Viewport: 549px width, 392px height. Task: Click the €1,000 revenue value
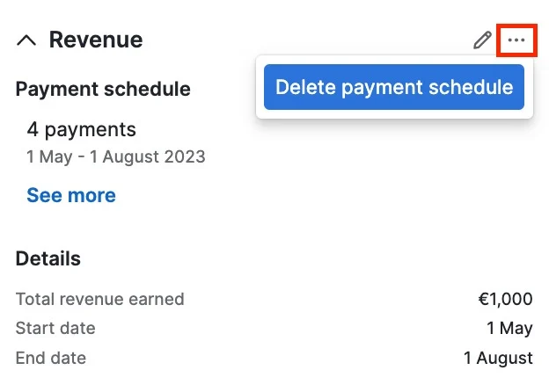(505, 299)
